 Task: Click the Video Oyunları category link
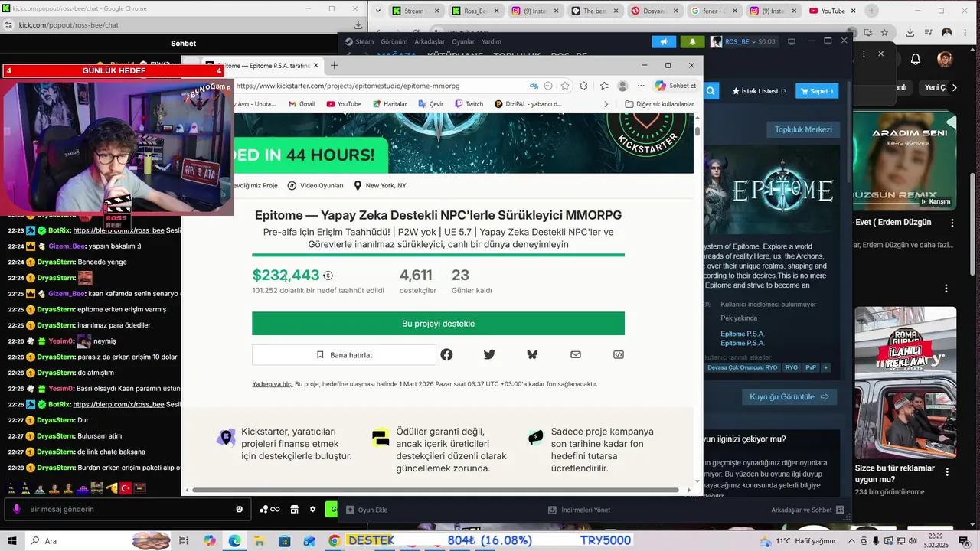click(315, 185)
